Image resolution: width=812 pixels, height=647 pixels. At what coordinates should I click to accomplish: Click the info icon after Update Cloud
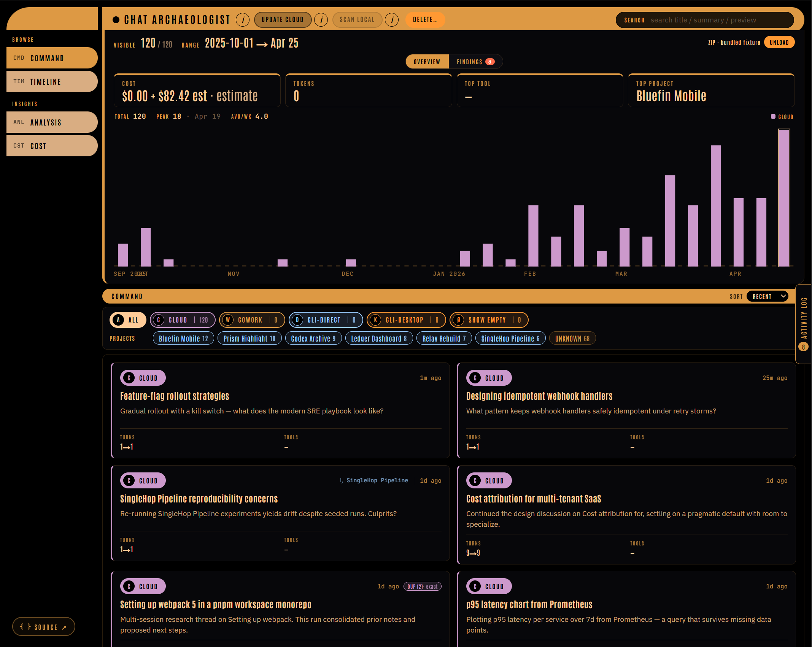tap(321, 20)
